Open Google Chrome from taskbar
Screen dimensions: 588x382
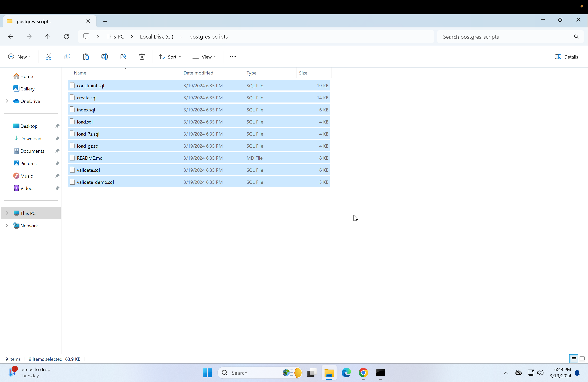coord(363,373)
